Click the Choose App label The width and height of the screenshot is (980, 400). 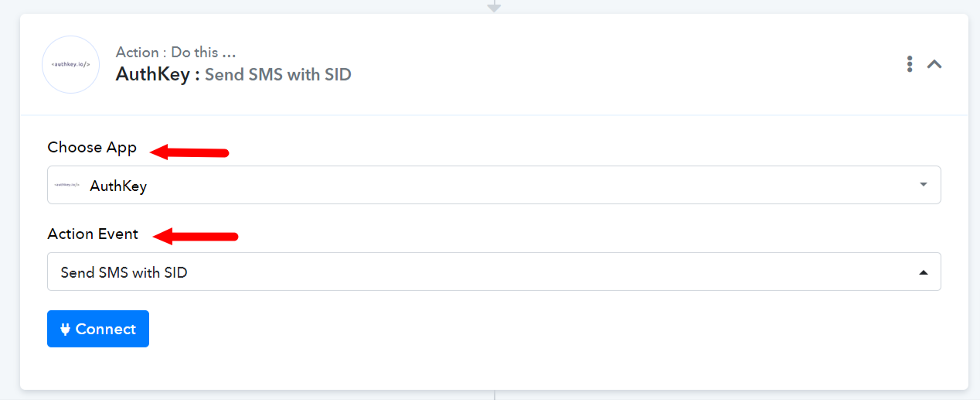[x=92, y=147]
